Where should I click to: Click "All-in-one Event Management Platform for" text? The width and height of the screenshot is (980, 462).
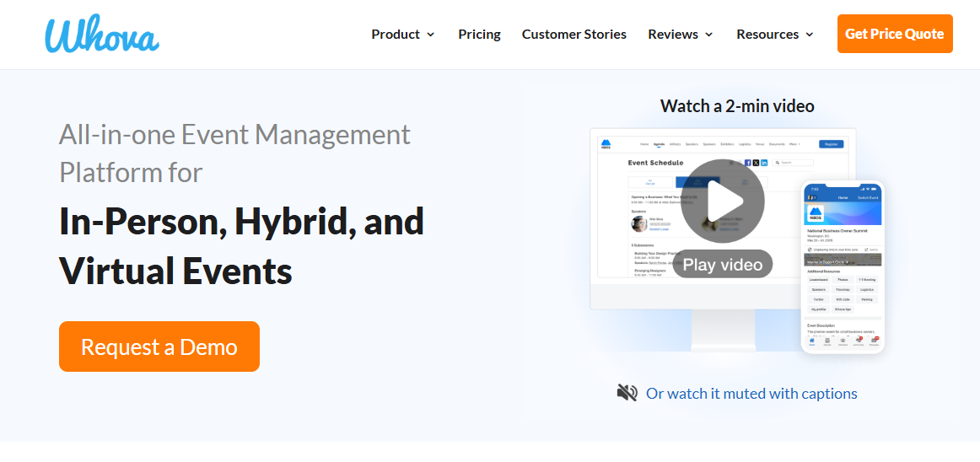coord(234,153)
